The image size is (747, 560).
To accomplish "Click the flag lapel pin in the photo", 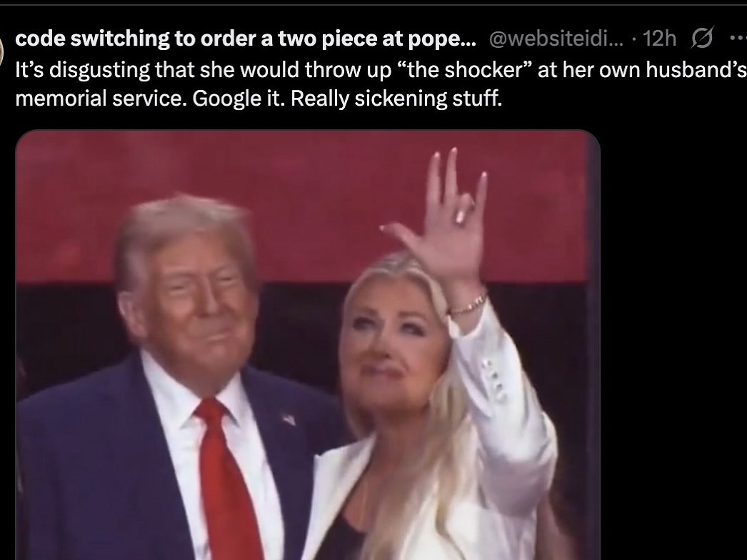I will (289, 419).
